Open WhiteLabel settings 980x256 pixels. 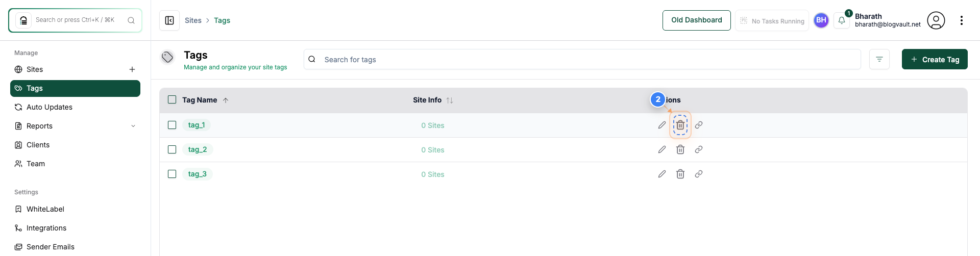point(75,209)
